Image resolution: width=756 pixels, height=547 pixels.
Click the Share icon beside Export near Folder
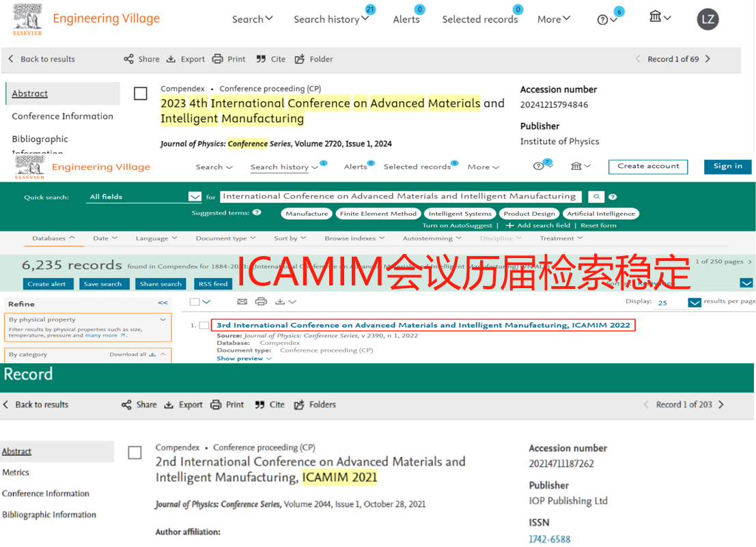[128, 59]
